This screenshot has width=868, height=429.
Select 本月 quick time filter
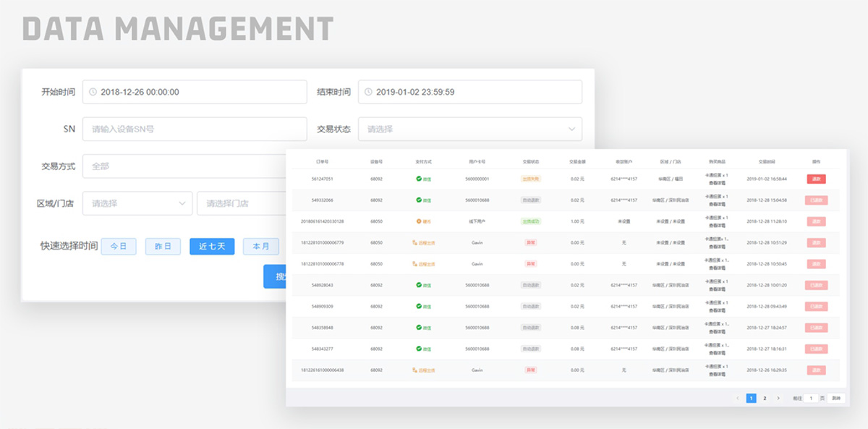tap(260, 247)
